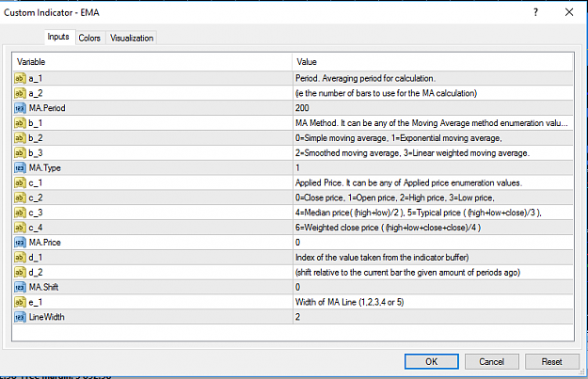This screenshot has width=588, height=379.
Task: Select the MA.Shift variable name
Action: [x=44, y=287]
